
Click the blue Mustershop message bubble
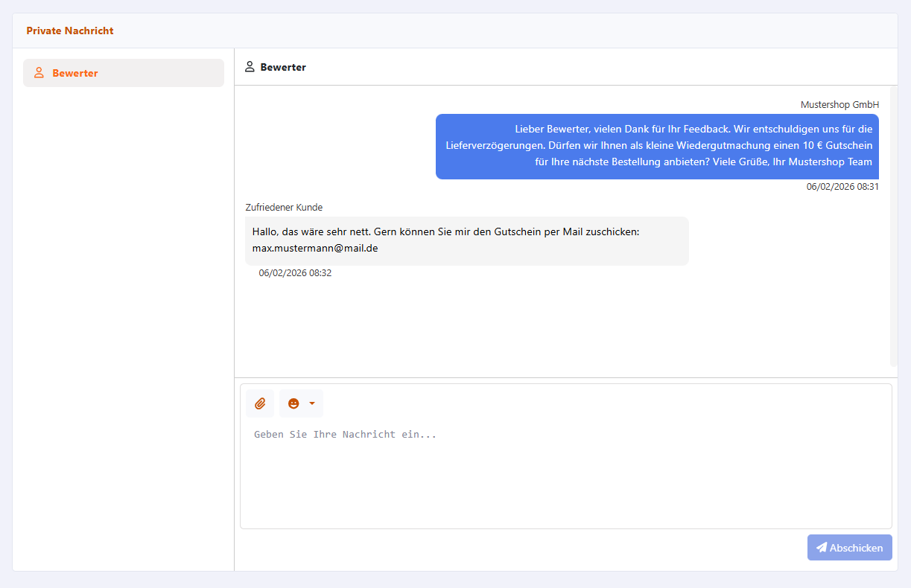click(x=657, y=147)
